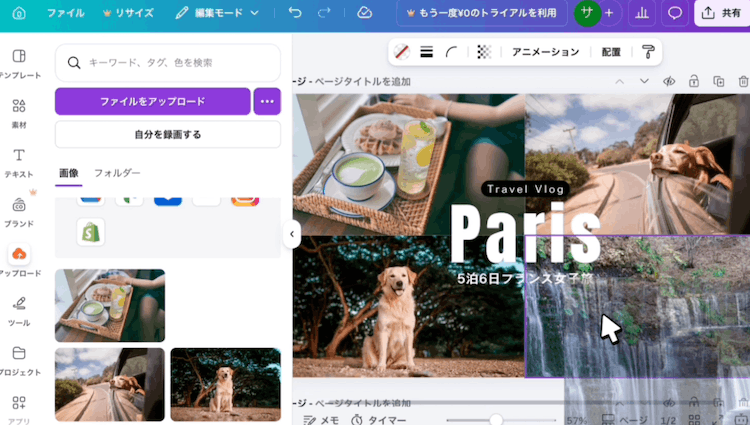This screenshot has height=425, width=750.
Task: Open the 素材 elements panel
Action: pos(19,113)
